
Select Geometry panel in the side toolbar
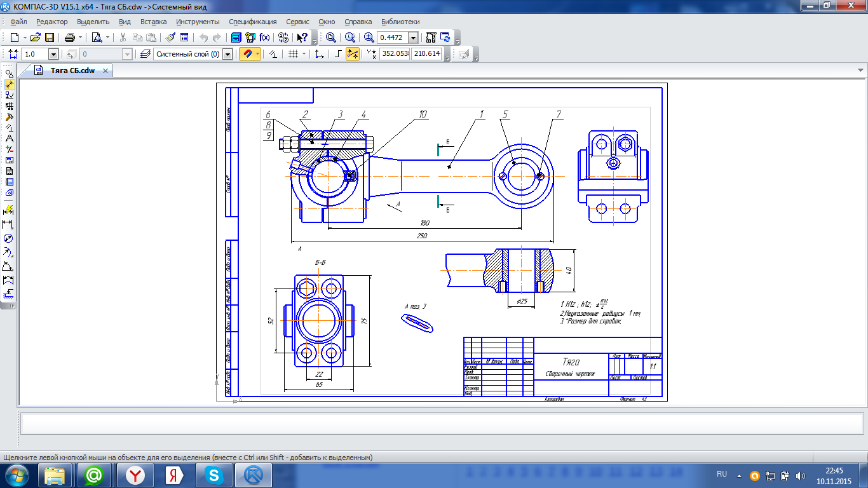(9, 74)
